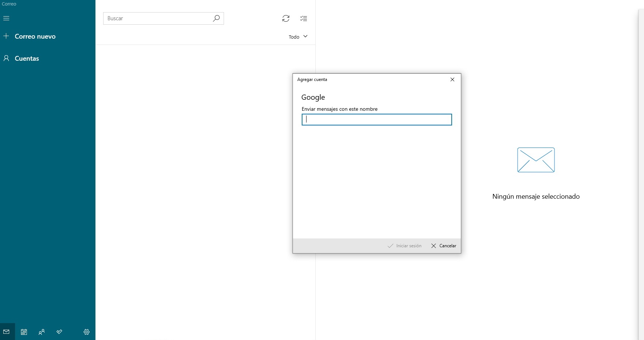Click Cancelar in the dialog

pyautogui.click(x=444, y=246)
